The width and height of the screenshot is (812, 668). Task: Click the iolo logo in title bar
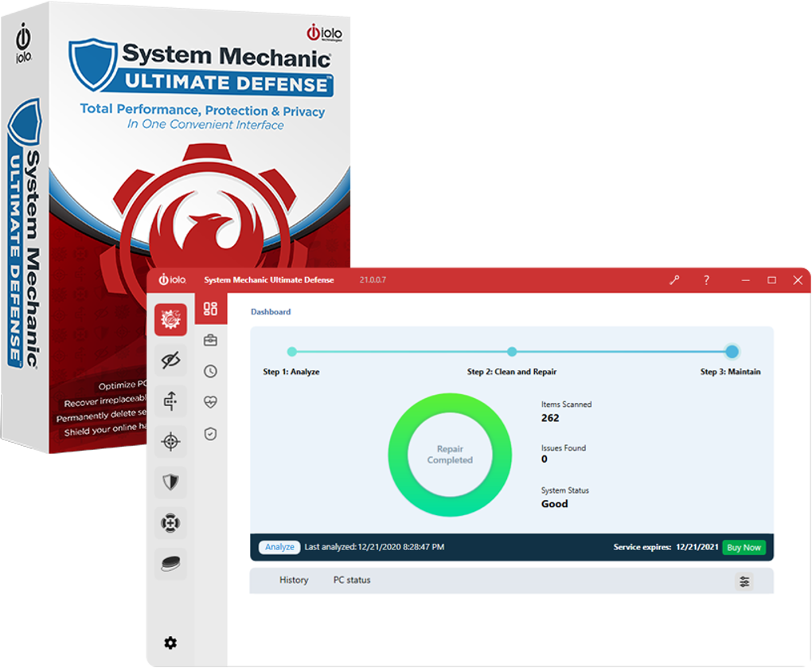(x=172, y=279)
